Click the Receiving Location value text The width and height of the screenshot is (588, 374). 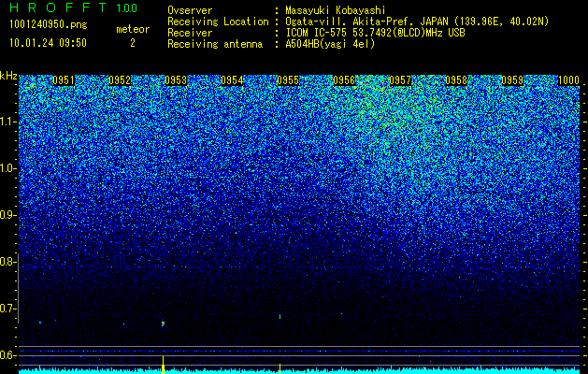coord(417,22)
